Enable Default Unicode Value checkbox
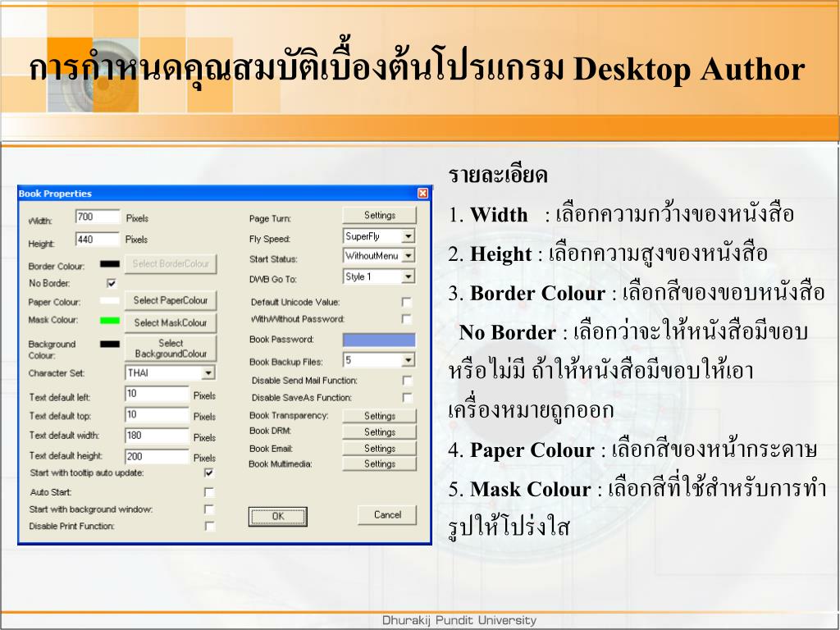 [407, 302]
